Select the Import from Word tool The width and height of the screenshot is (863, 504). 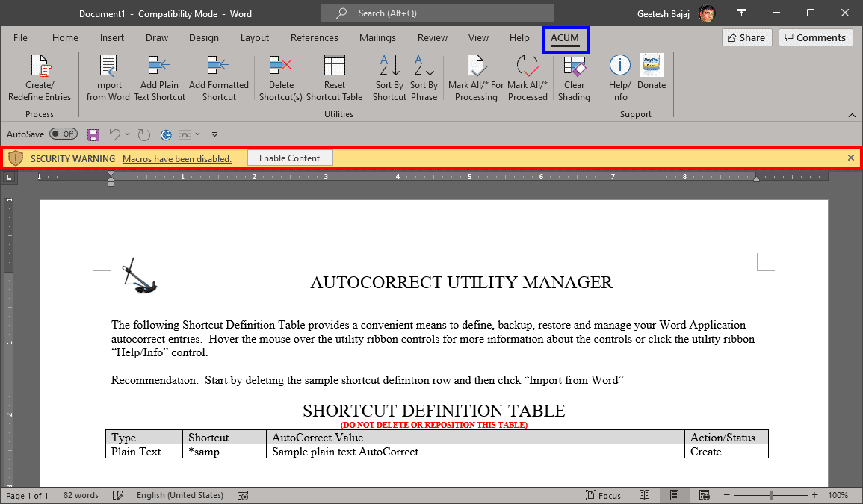tap(108, 75)
